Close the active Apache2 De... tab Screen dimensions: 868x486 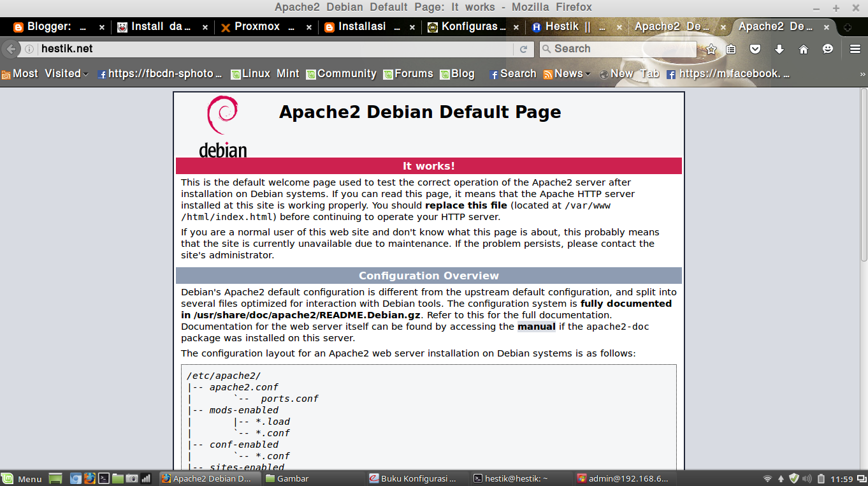(827, 27)
